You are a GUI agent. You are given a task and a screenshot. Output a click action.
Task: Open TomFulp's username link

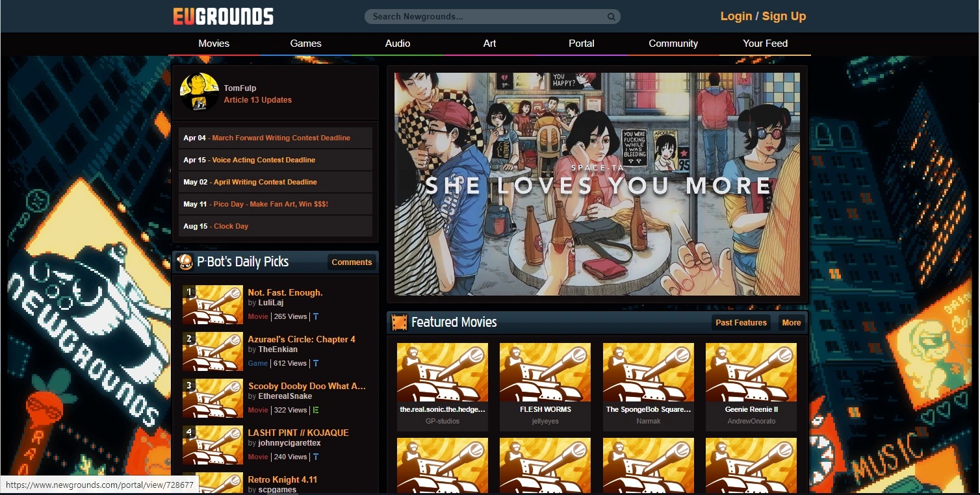(240, 88)
